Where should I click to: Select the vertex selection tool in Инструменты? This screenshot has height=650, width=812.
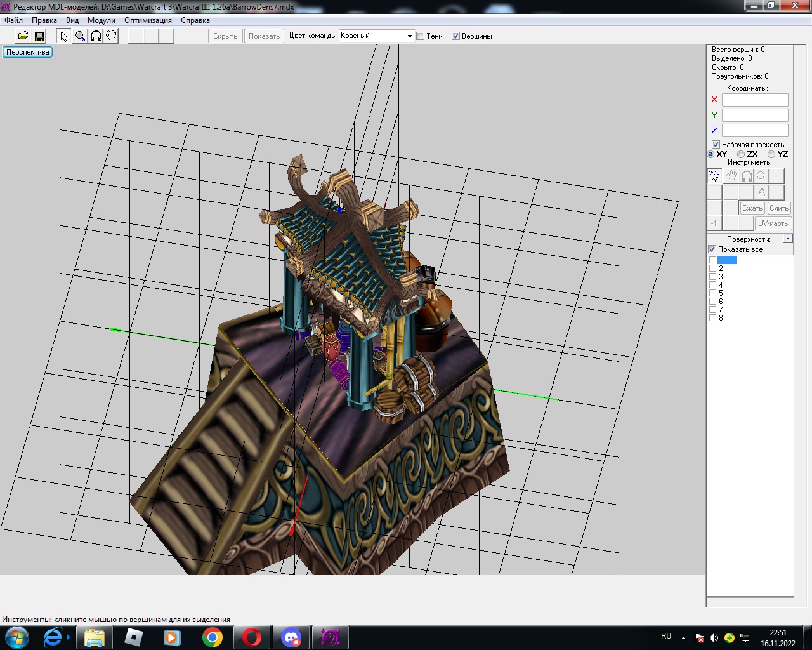714,176
